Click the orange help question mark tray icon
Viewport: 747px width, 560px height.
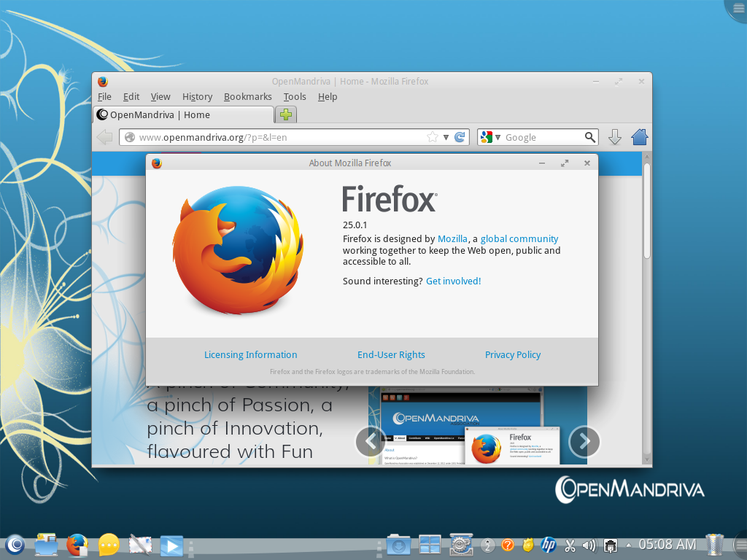tap(508, 545)
